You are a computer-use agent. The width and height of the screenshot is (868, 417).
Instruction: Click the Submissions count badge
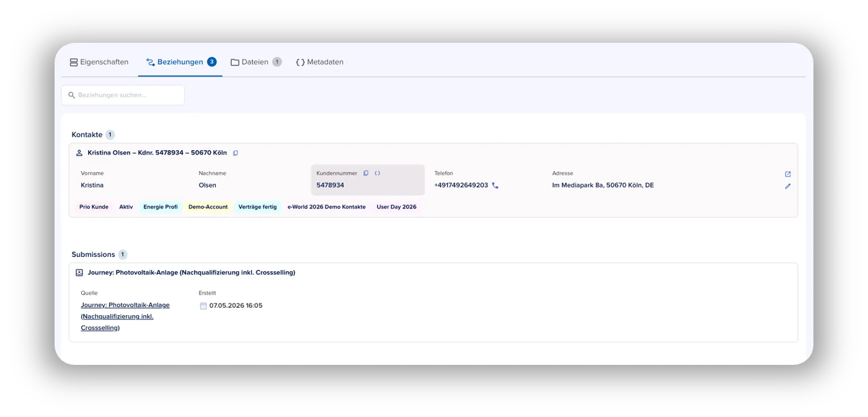123,254
